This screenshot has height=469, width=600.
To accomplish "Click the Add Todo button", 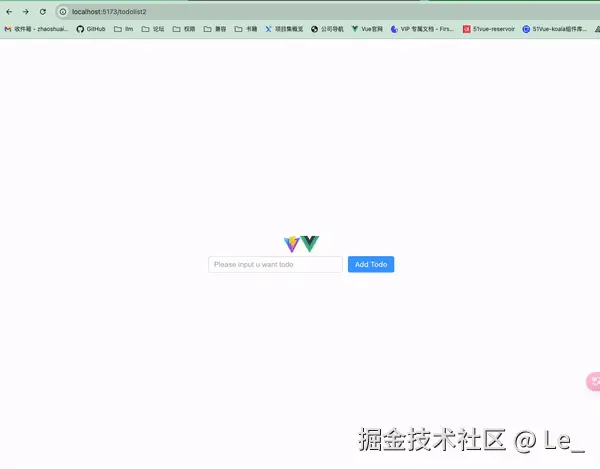I will [x=371, y=264].
